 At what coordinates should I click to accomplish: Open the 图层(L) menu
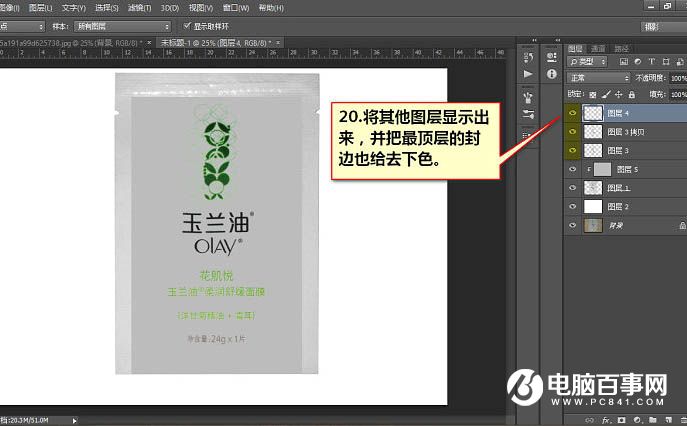point(40,8)
